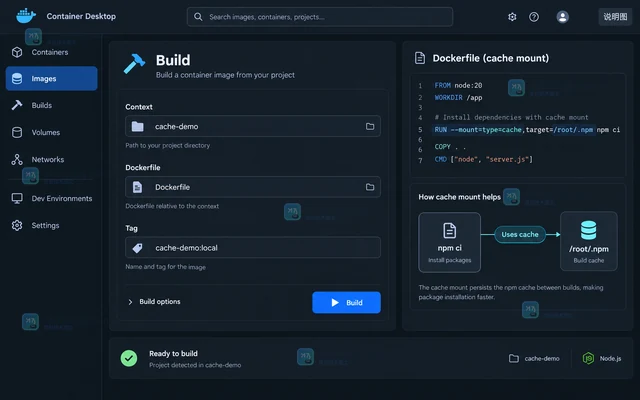Viewport: 640px width, 400px height.
Task: Click the Builds hammer sidebar icon
Action: pos(17,105)
